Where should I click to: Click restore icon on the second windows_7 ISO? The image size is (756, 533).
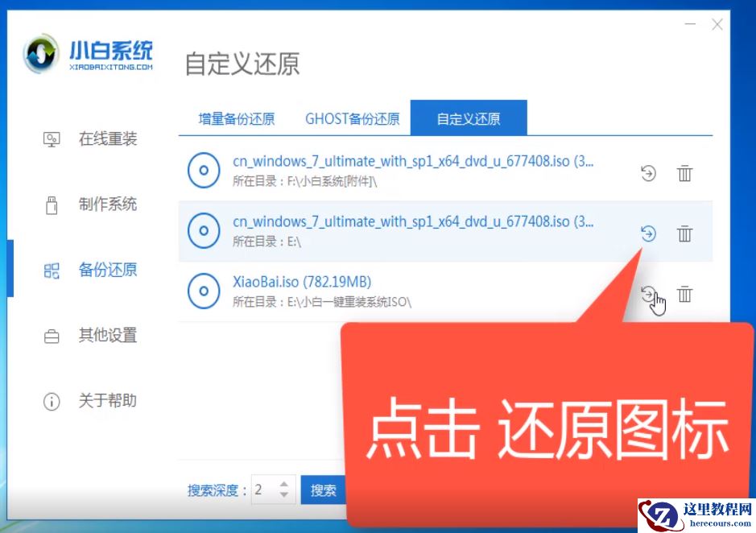[x=648, y=233]
